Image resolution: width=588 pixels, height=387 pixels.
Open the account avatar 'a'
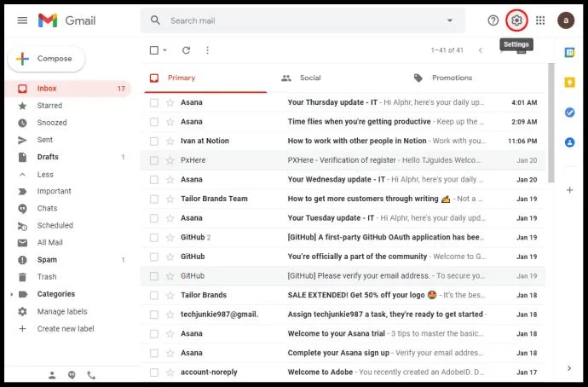[x=566, y=20]
